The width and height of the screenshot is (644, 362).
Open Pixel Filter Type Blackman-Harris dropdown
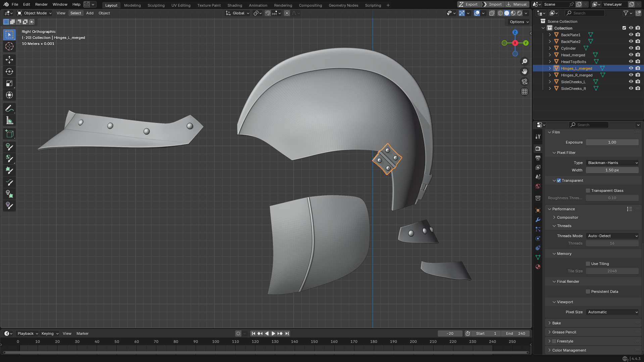pos(612,163)
